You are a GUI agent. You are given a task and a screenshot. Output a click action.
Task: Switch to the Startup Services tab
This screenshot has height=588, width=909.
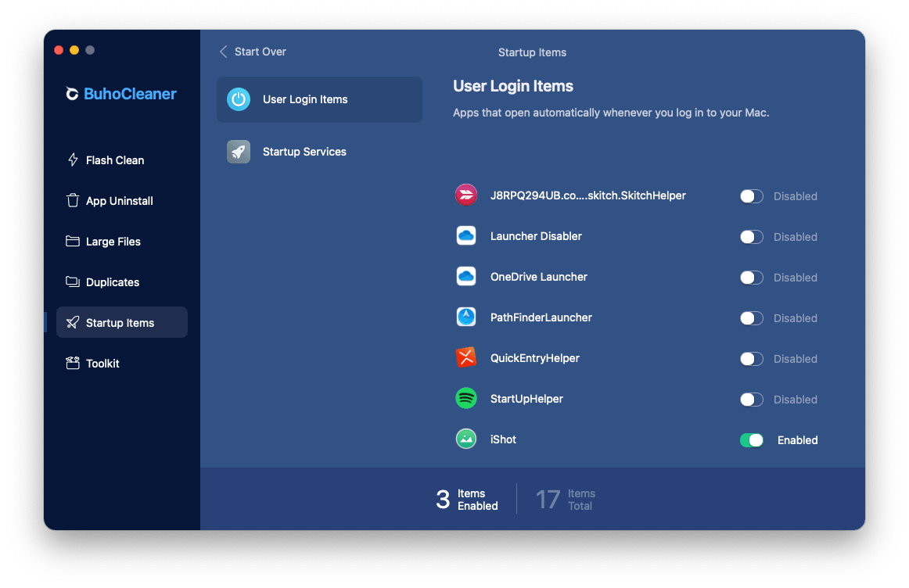point(319,151)
